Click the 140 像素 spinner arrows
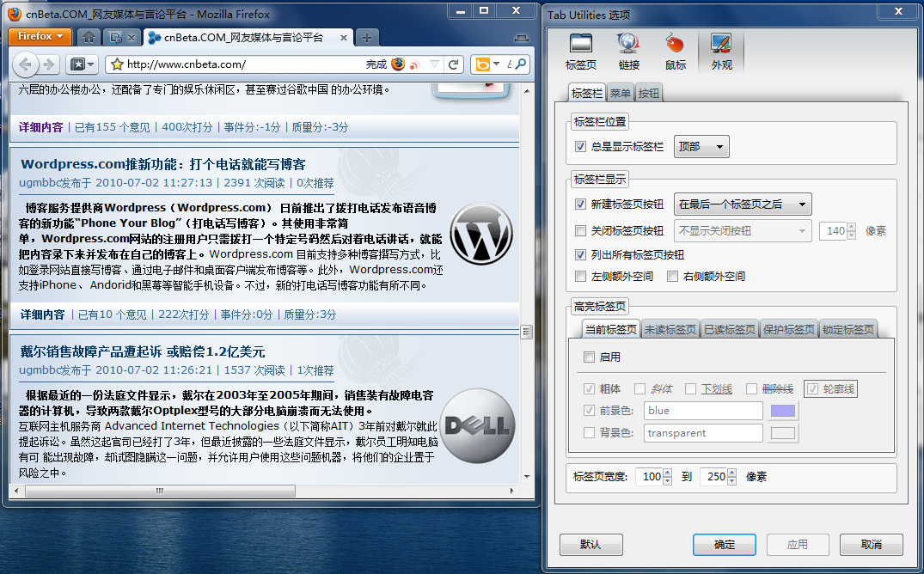 (x=851, y=231)
